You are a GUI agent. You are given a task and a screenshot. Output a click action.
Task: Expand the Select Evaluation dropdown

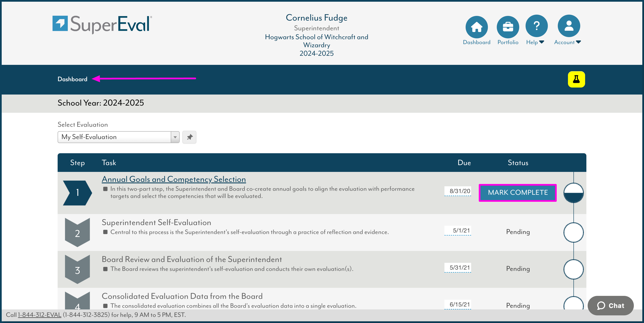(118, 137)
